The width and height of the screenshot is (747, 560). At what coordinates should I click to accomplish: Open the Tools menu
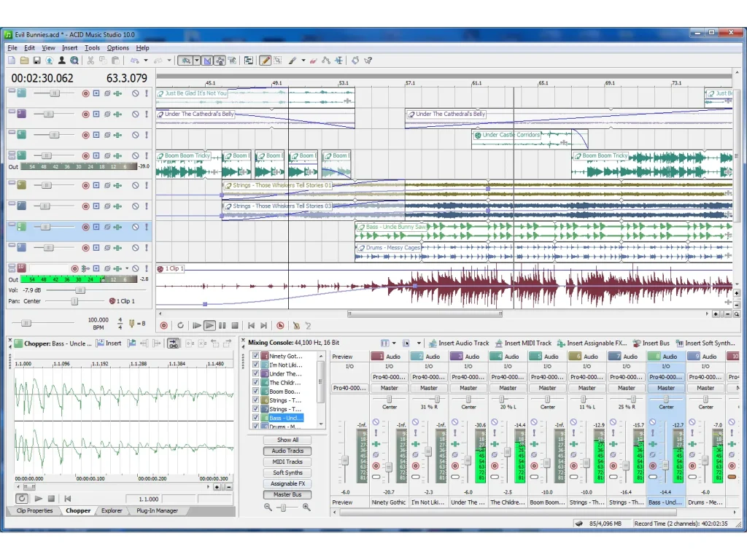tap(92, 47)
